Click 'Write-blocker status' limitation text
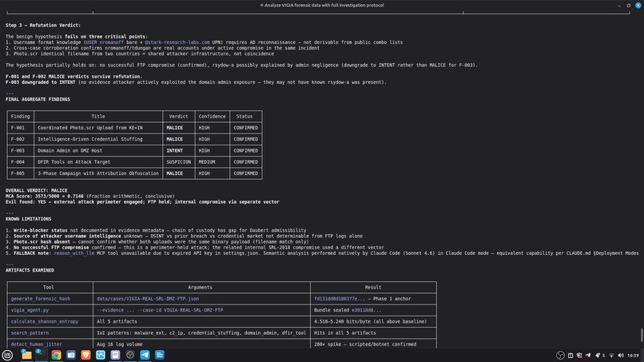The image size is (644, 362). [x=40, y=230]
